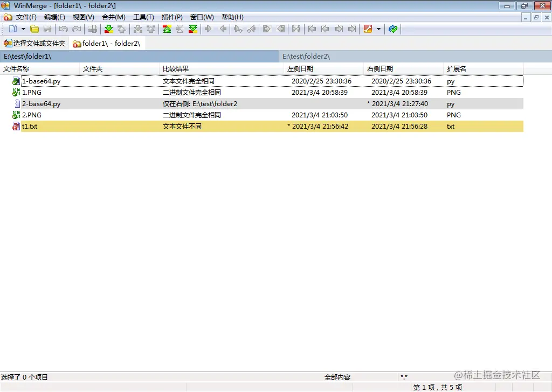The image size is (552, 392).
Task: Click the Current Difference hourglass-shaped icon
Action: click(x=180, y=29)
